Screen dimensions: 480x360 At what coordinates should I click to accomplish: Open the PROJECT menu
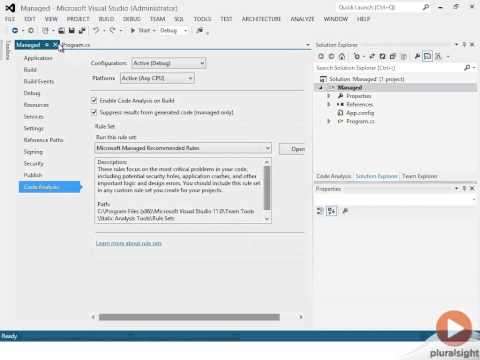pos(78,19)
